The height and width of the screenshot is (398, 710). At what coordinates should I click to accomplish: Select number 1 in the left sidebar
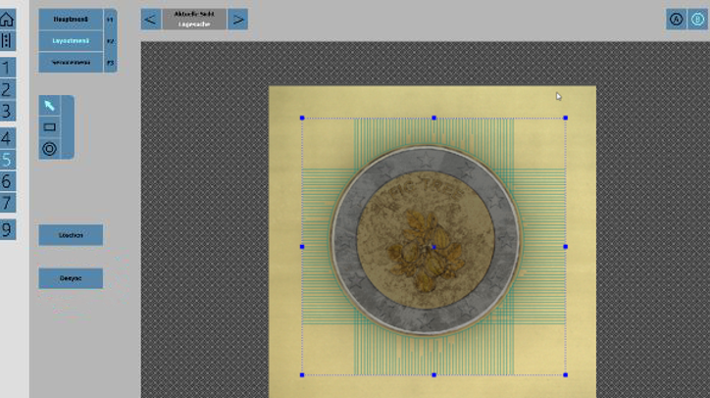click(7, 67)
